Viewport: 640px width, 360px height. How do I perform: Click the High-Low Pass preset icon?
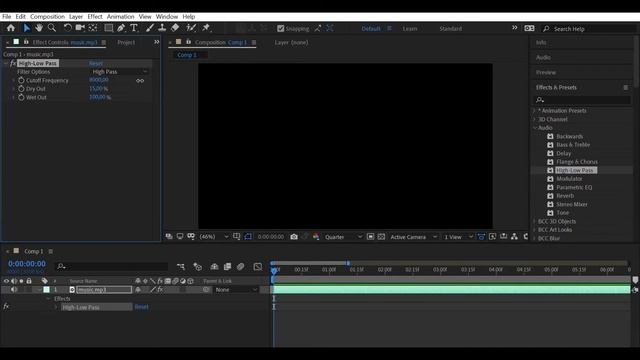(x=550, y=170)
